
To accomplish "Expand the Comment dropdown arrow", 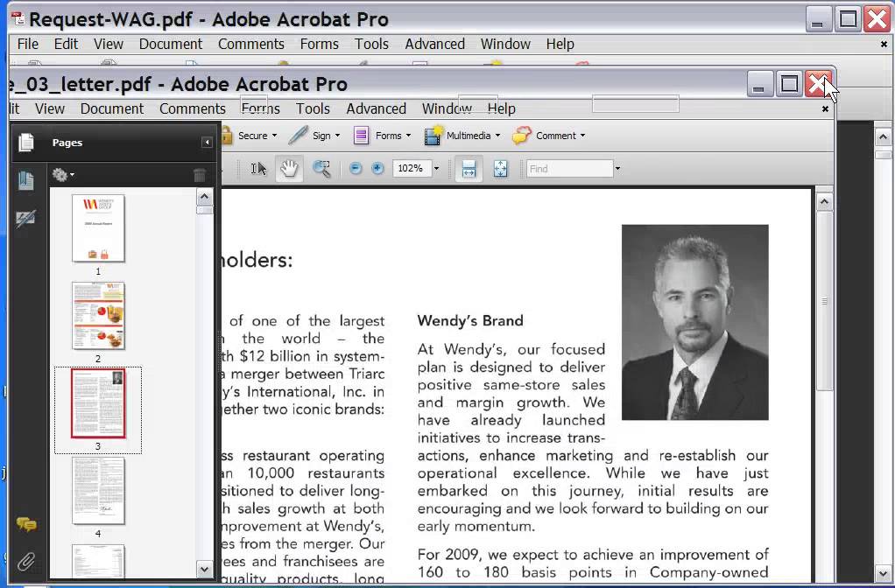I will [582, 136].
